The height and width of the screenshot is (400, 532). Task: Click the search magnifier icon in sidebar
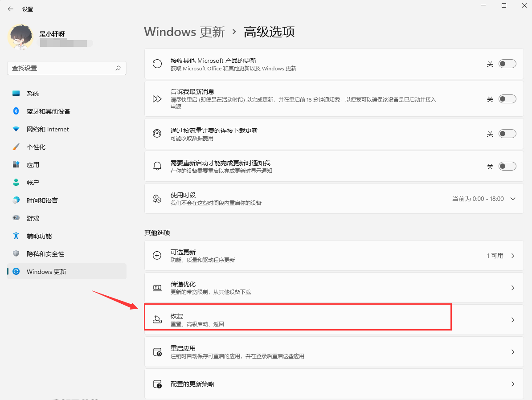point(118,68)
